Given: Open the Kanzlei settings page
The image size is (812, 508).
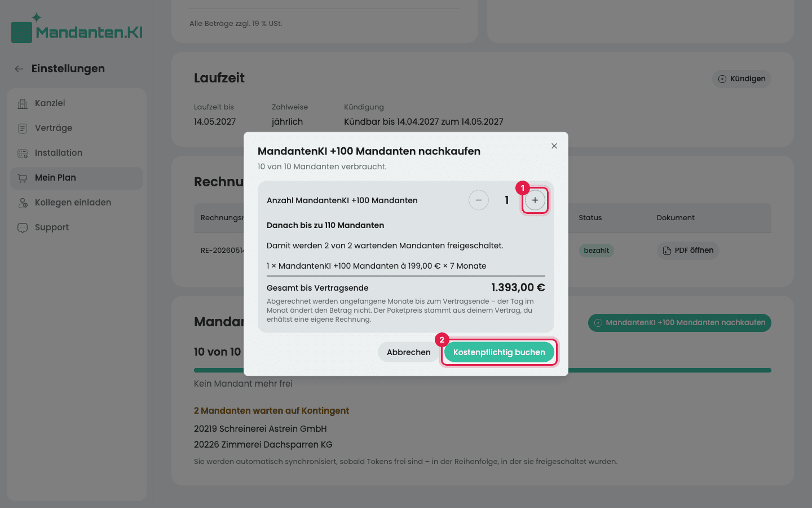Looking at the screenshot, I should [x=77, y=103].
